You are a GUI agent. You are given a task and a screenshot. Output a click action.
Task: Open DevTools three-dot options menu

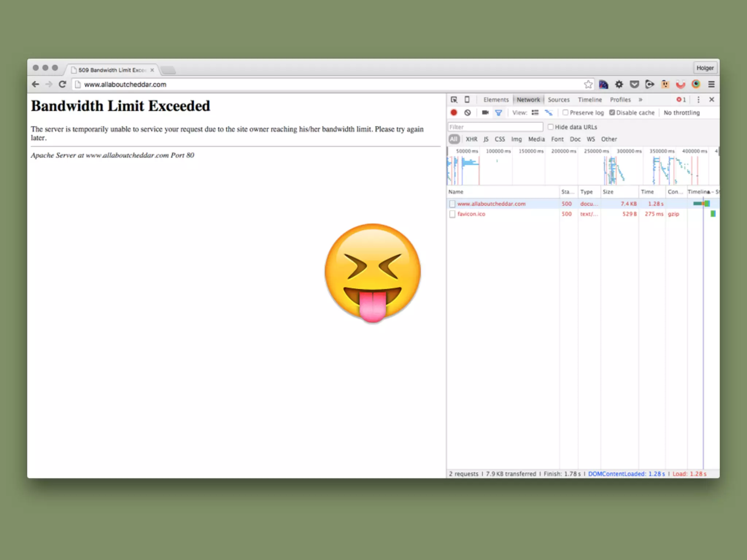[698, 100]
